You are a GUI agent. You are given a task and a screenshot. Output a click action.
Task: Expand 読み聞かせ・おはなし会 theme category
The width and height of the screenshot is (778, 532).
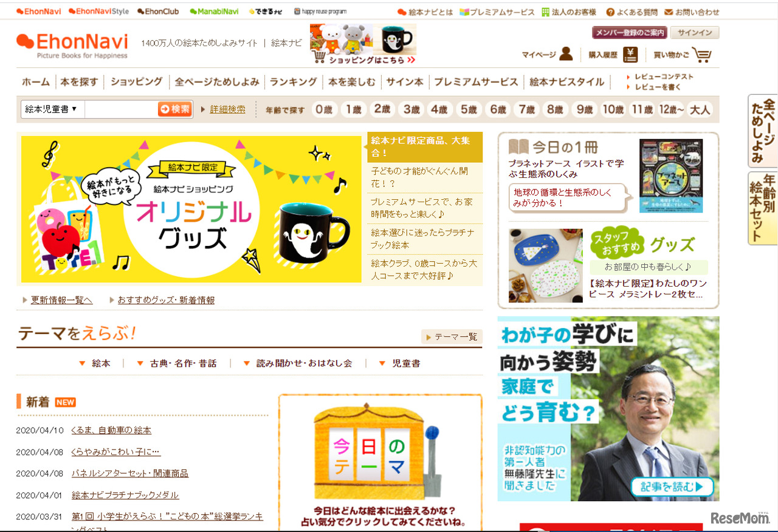click(x=298, y=363)
